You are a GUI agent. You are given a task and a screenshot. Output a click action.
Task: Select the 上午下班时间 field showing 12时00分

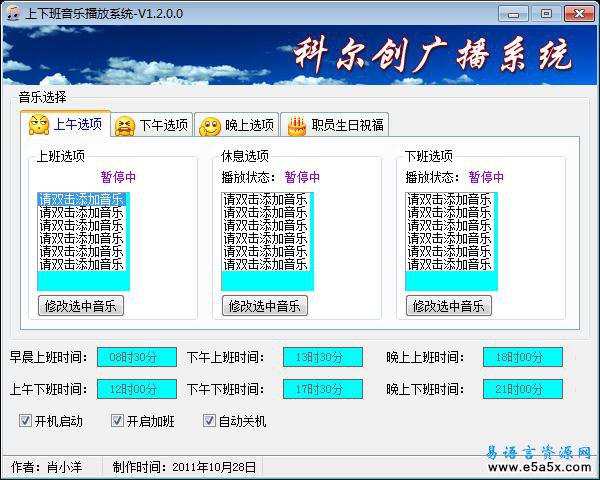pyautogui.click(x=137, y=389)
